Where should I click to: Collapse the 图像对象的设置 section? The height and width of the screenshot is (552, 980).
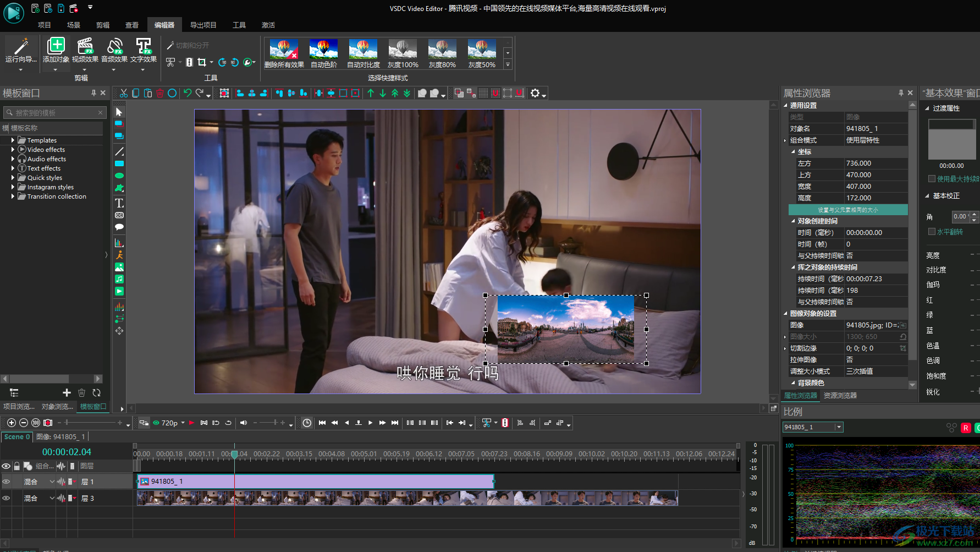click(x=786, y=313)
